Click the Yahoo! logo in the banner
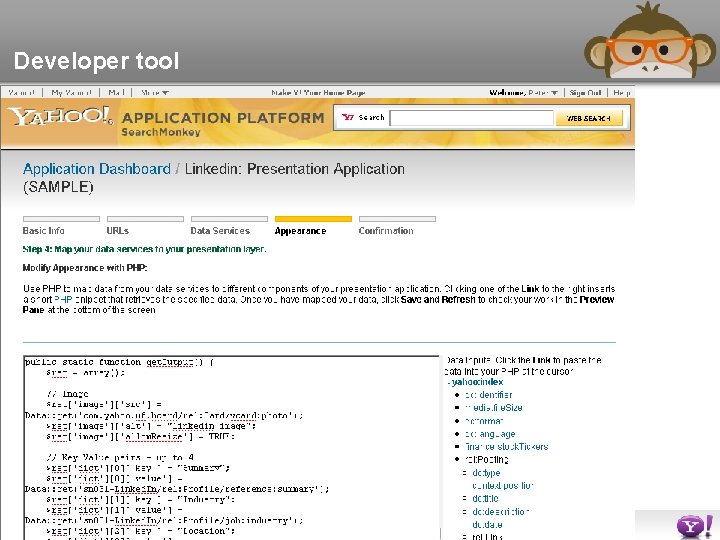Viewport: 720px width, 540px height. (60, 117)
